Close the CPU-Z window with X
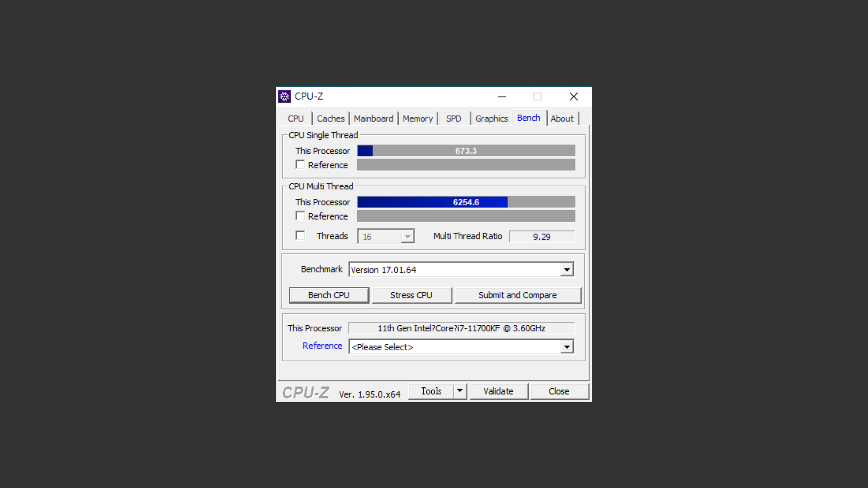 point(574,96)
